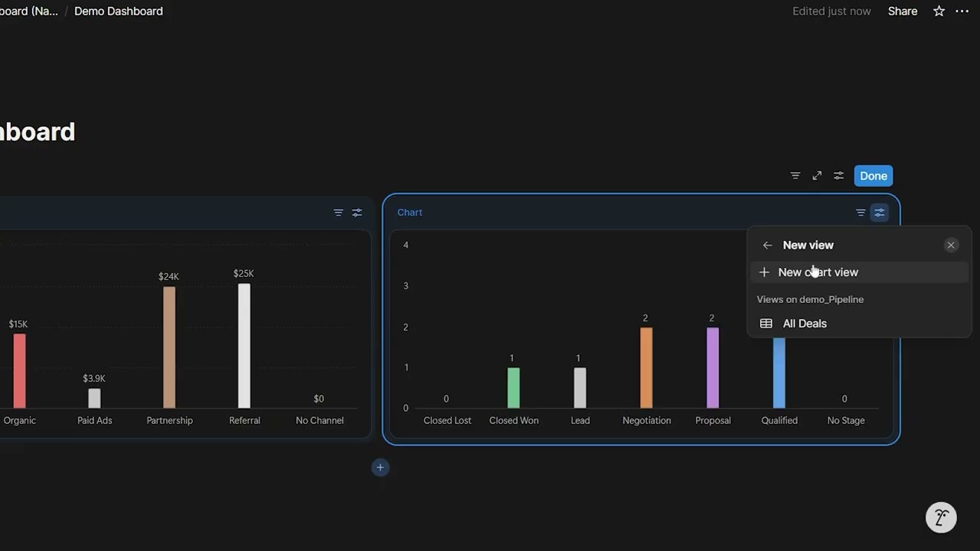Screen dimensions: 980x551
Task: Click the filter icon on the left bar chart widget
Action: (x=338, y=212)
